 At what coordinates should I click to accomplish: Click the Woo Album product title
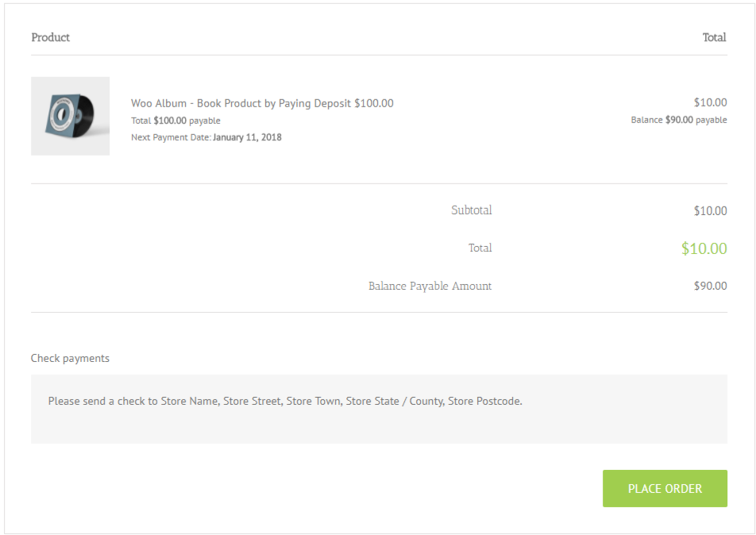click(262, 103)
